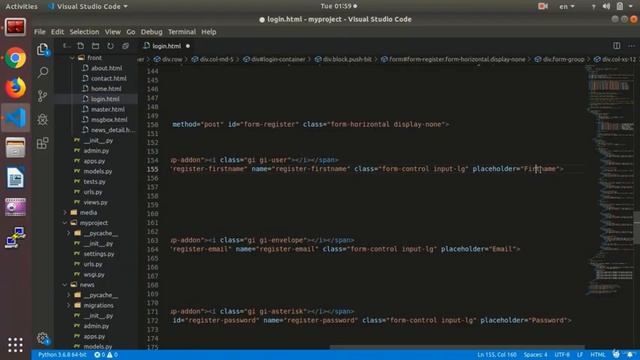Show Applications grid in the dock
Image resolution: width=640 pixels, height=360 pixels.
point(16,345)
